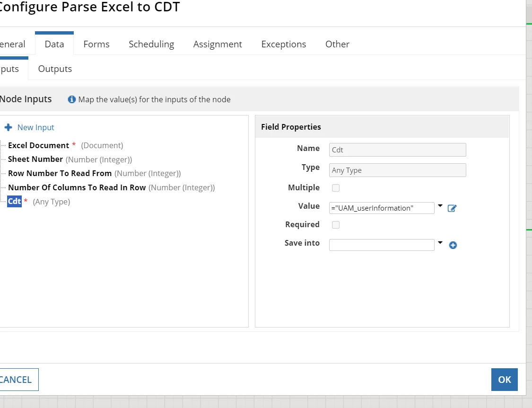Click the empty Save into field
Viewport: 532px width, 408px height.
(381, 245)
